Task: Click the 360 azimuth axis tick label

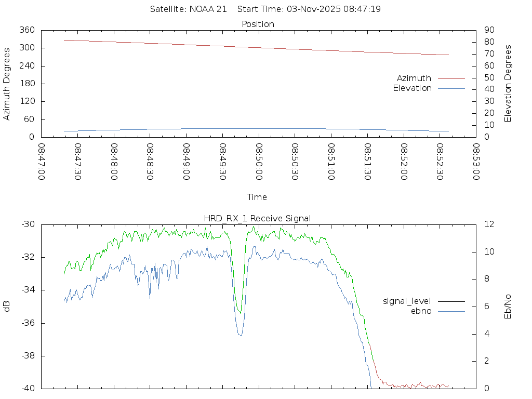Action: [x=27, y=30]
